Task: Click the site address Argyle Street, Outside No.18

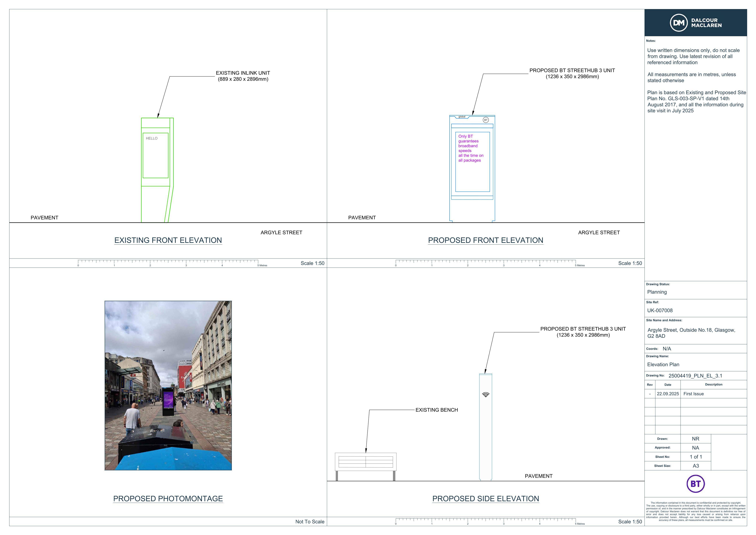Action: click(x=691, y=333)
